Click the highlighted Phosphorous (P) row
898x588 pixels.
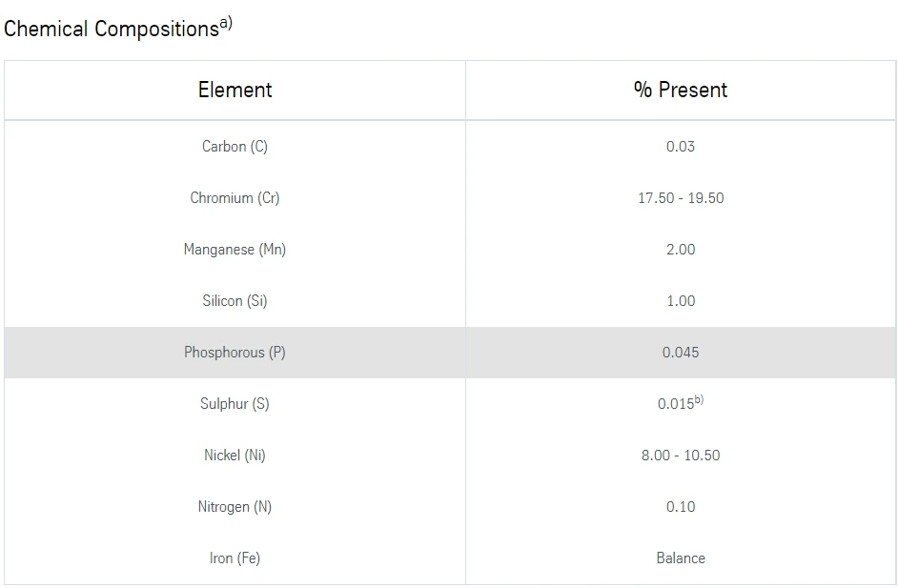(450, 353)
